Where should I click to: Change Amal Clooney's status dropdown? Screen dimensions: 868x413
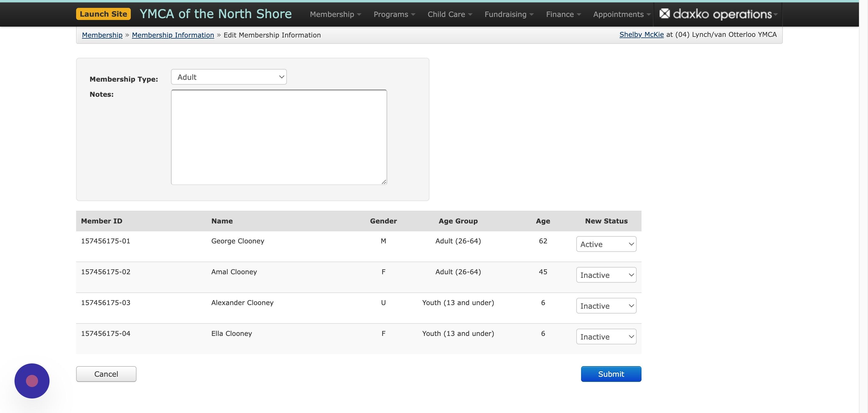click(606, 275)
